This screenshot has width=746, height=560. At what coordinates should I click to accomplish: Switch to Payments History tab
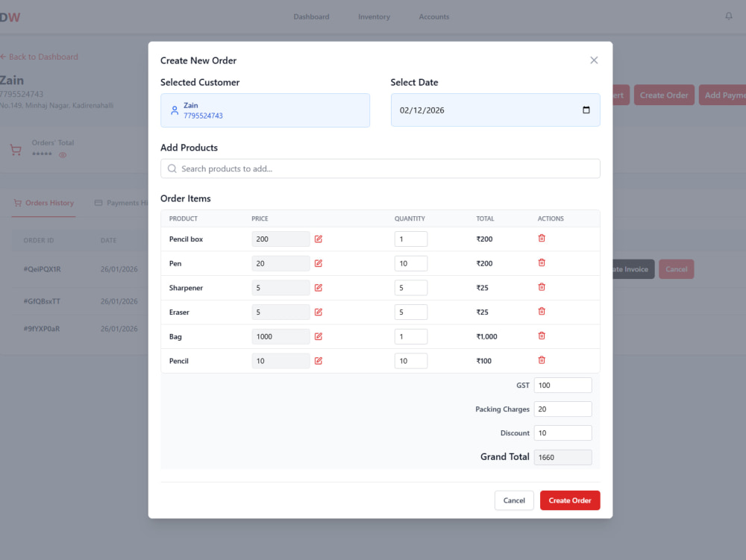121,203
